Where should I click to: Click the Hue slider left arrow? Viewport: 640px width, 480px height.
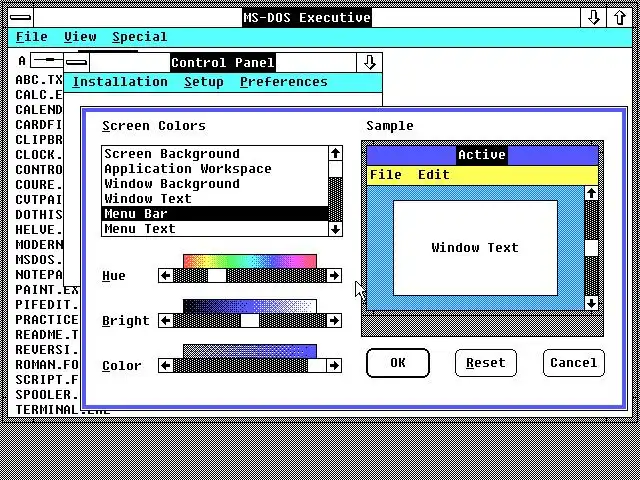166,276
